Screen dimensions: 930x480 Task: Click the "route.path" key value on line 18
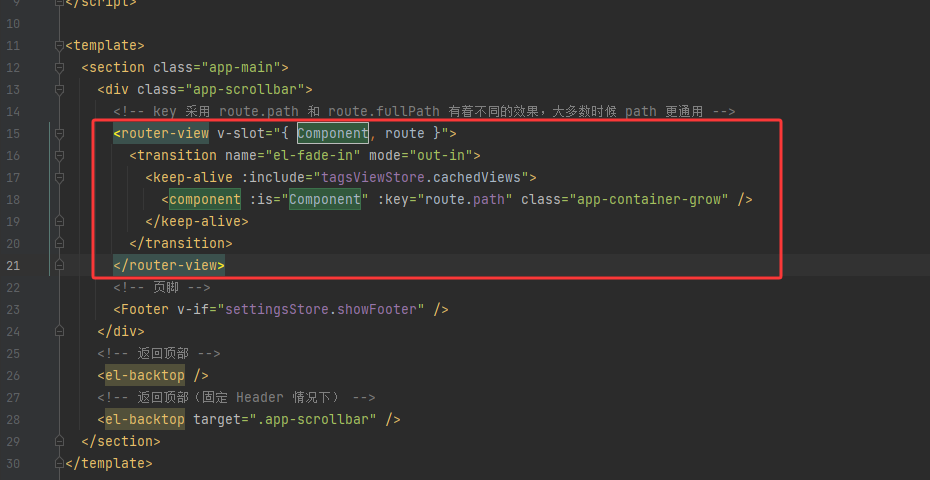click(464, 199)
